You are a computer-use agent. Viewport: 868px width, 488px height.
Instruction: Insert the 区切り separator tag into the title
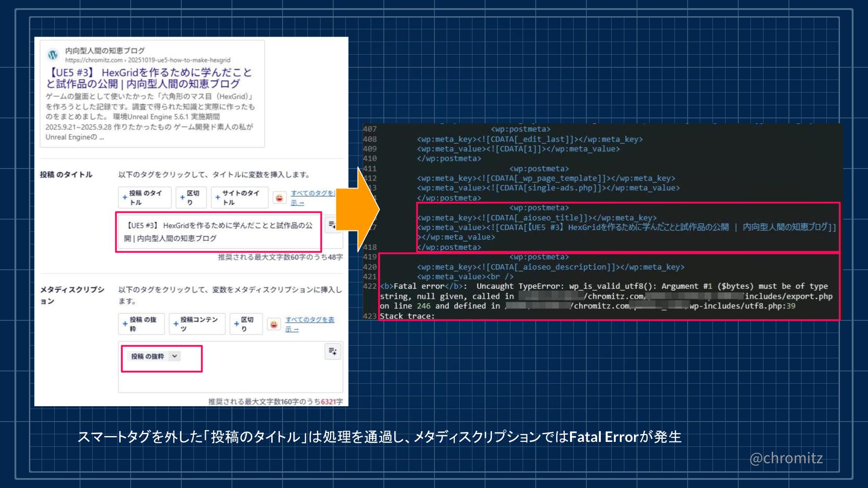[x=191, y=197]
